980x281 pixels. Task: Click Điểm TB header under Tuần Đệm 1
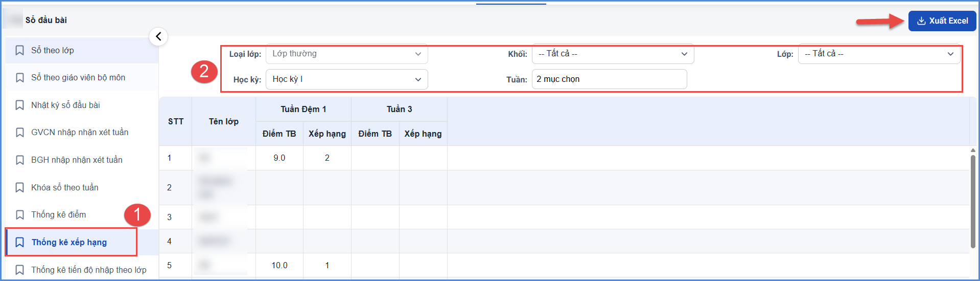tap(279, 134)
